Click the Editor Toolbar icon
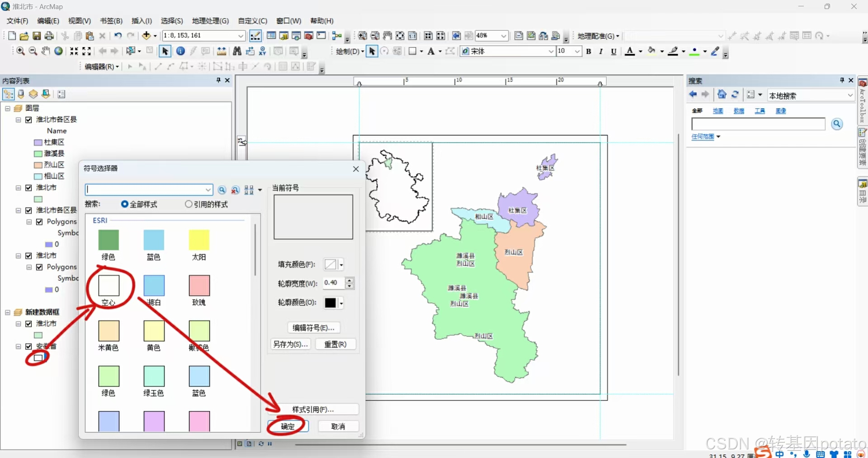This screenshot has height=458, width=868. click(255, 36)
